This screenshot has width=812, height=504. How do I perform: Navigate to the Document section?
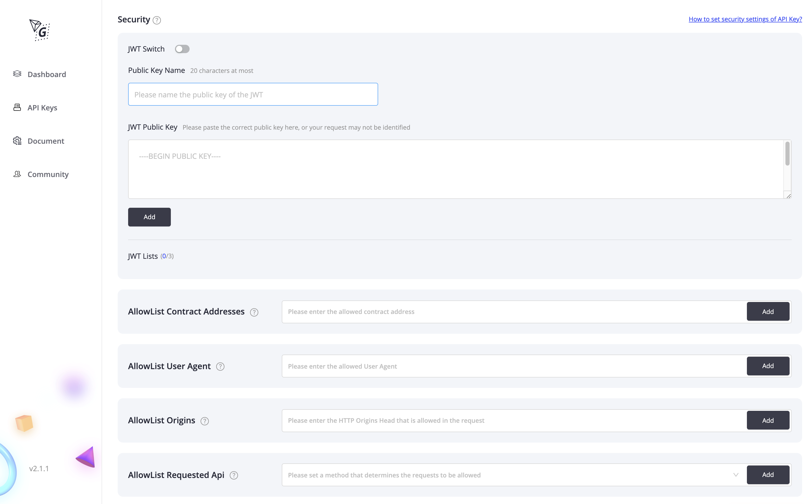click(x=46, y=141)
